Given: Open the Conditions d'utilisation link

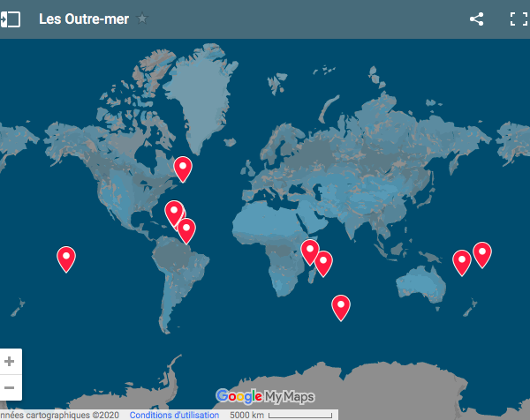Looking at the screenshot, I should pyautogui.click(x=174, y=415).
